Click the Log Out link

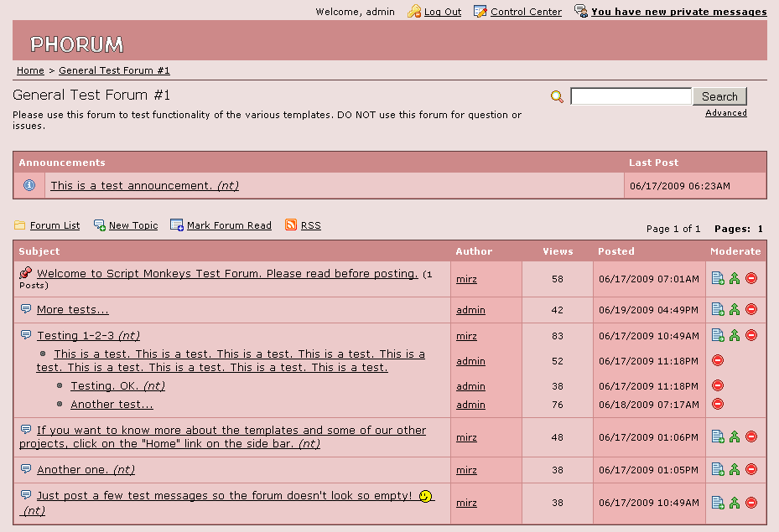coord(442,12)
